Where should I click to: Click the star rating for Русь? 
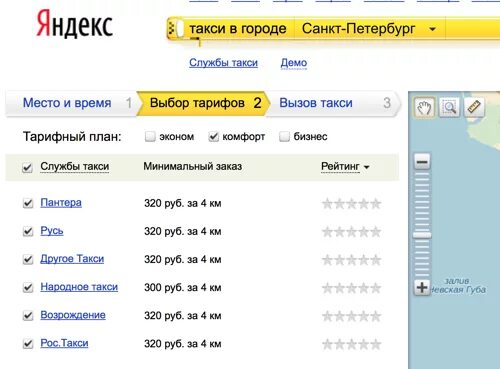point(351,231)
